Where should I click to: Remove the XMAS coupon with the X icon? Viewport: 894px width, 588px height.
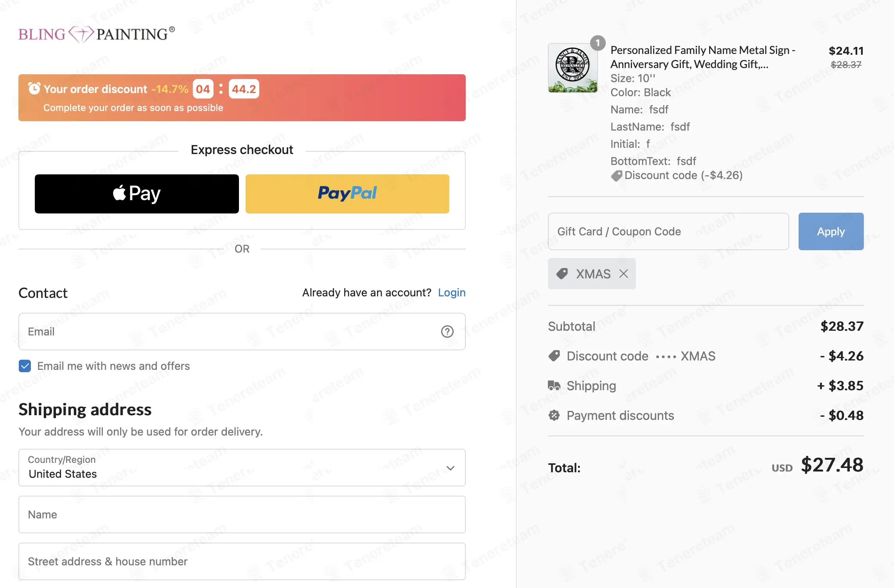624,274
